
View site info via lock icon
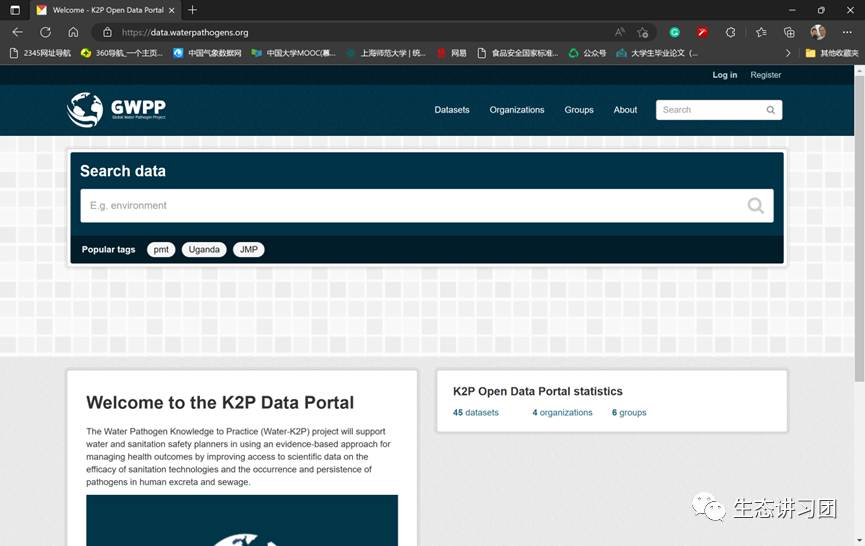point(108,33)
